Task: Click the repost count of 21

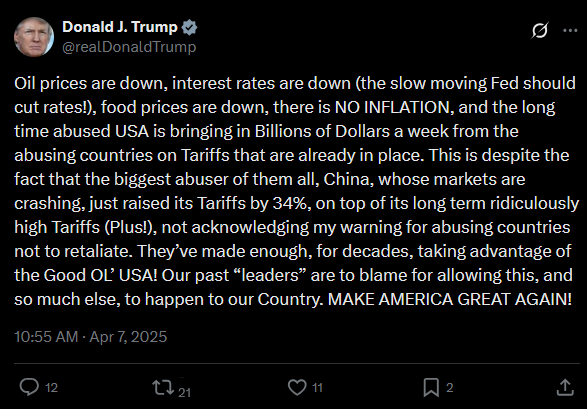Action: tap(185, 392)
